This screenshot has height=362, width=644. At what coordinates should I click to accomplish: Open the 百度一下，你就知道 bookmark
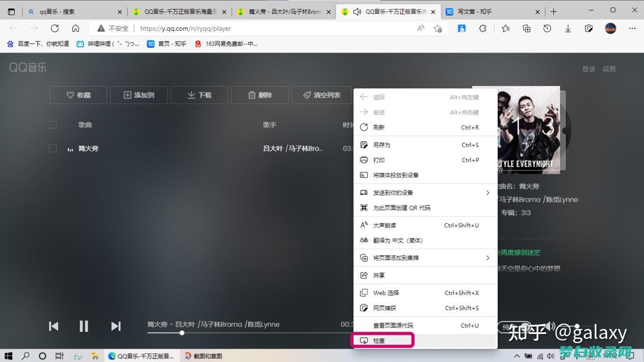pyautogui.click(x=38, y=44)
